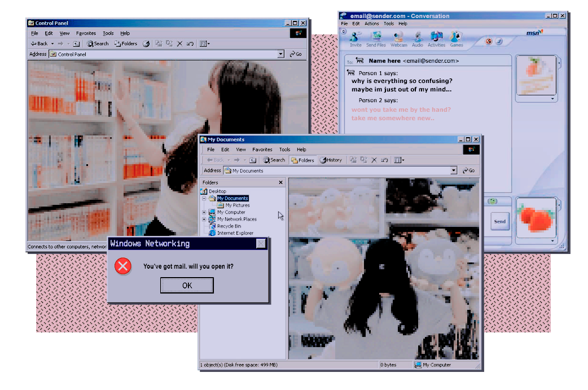Screen dimensions: 588x390
Task: Select the History icon in My Documents
Action: tap(331, 160)
